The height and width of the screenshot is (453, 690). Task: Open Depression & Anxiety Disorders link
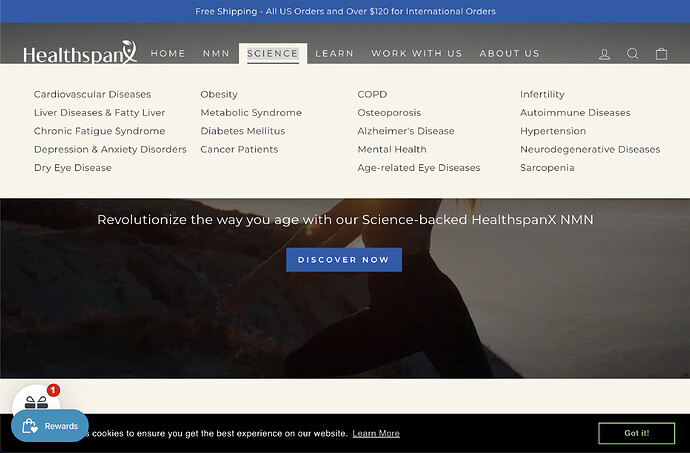pos(110,150)
